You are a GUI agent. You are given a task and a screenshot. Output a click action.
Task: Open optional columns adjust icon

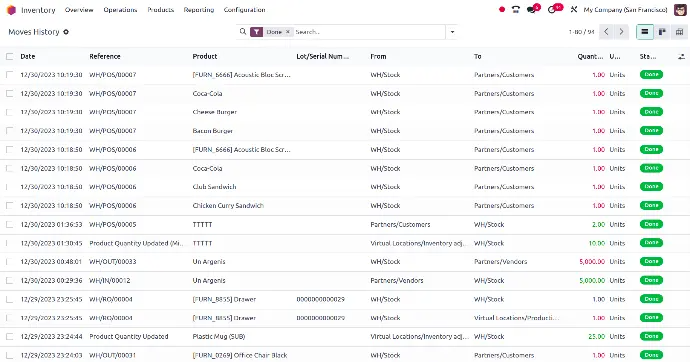click(x=681, y=56)
